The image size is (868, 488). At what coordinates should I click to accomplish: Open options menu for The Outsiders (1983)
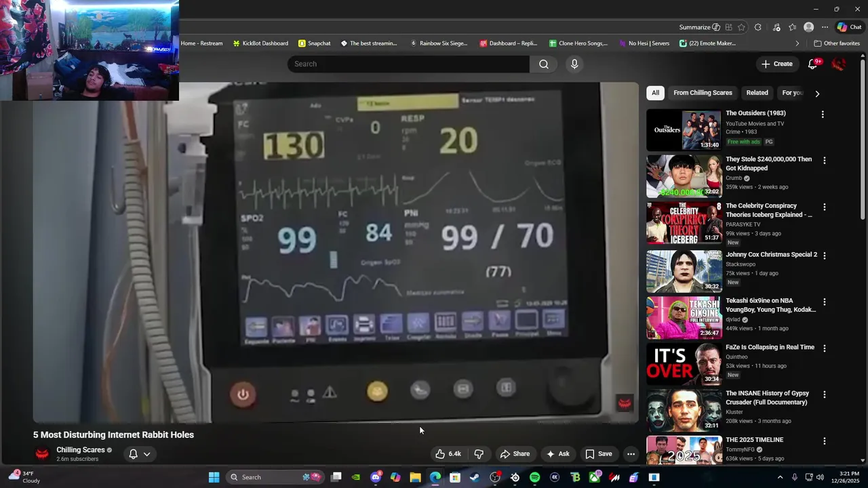pos(823,115)
